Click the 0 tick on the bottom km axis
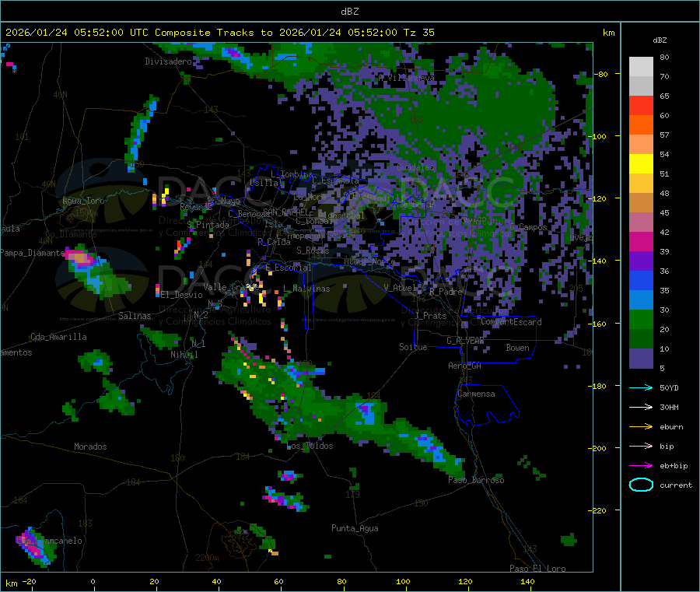Viewport: 700px width, 592px height. (93, 581)
